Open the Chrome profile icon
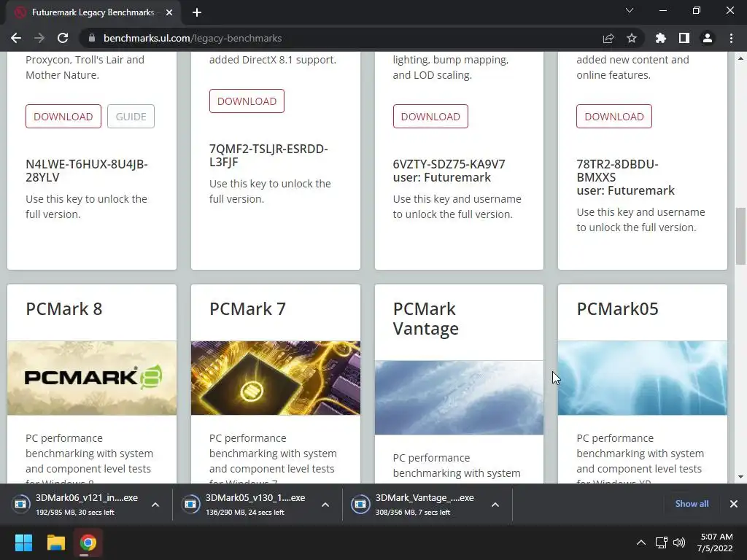This screenshot has width=747, height=560. coord(708,38)
